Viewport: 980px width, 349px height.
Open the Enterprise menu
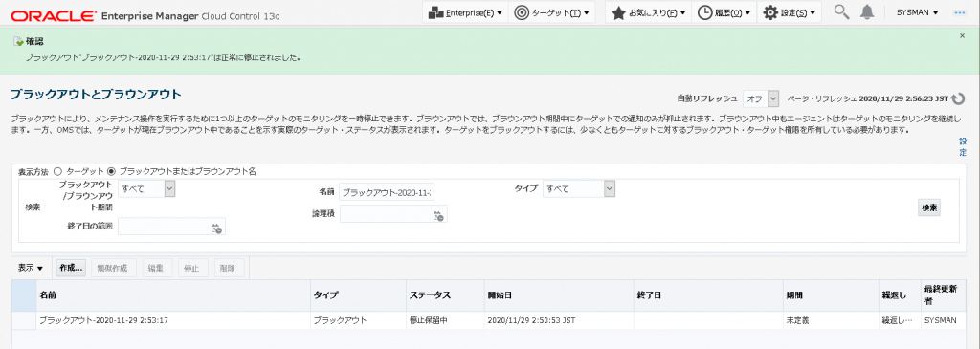click(x=465, y=12)
